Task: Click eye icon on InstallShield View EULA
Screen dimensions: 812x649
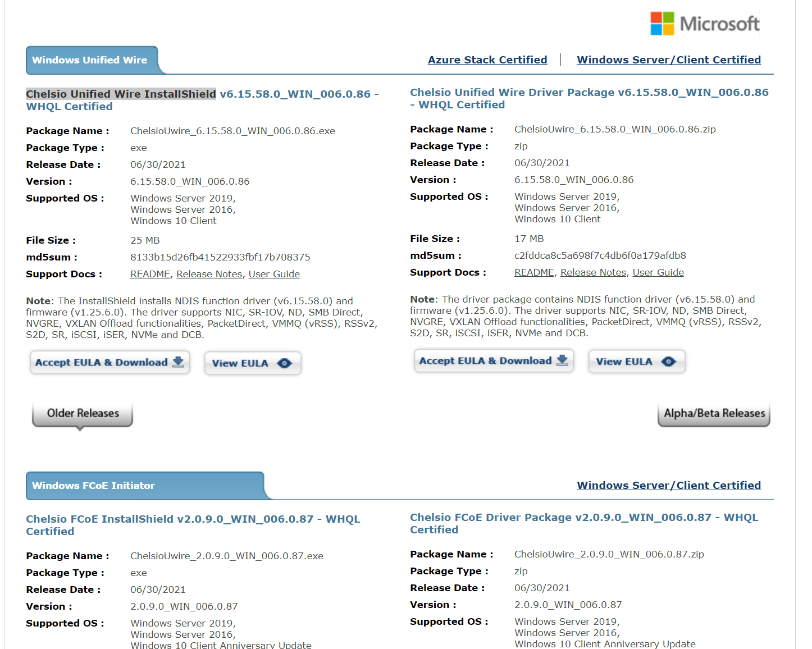Action: click(x=285, y=363)
